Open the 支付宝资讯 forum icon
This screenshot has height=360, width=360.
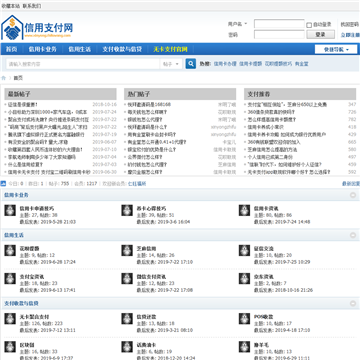coord(10,279)
